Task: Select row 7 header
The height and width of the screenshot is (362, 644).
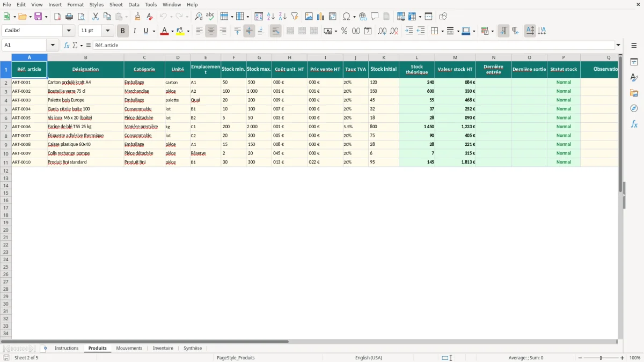Action: (6, 127)
